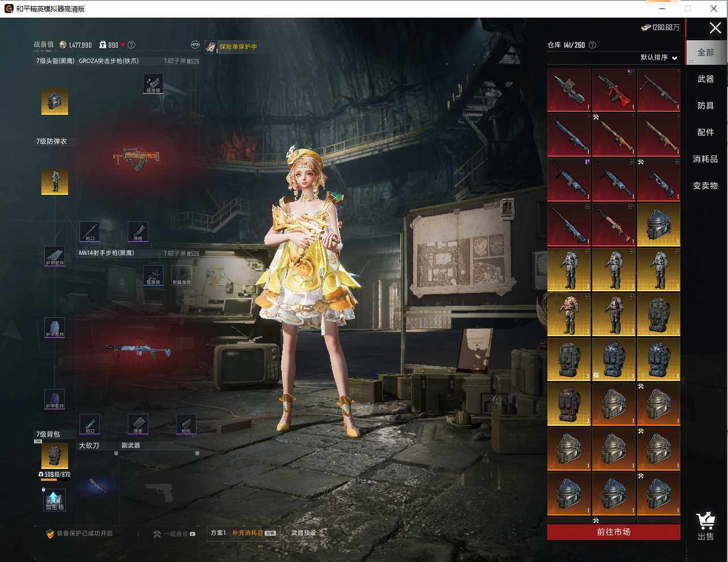Screen dimensions: 728x562
Task: Switch to the 配件 tab
Action: coord(705,132)
